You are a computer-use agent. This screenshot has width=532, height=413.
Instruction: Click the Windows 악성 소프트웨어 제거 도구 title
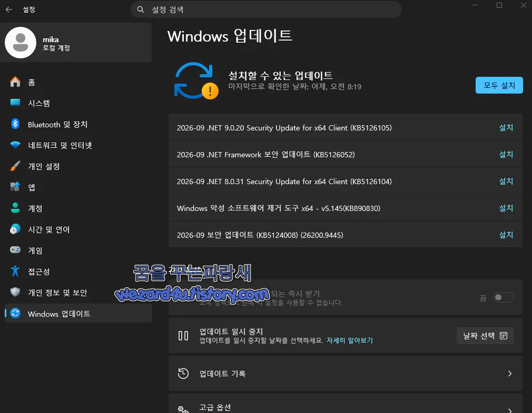coord(279,208)
